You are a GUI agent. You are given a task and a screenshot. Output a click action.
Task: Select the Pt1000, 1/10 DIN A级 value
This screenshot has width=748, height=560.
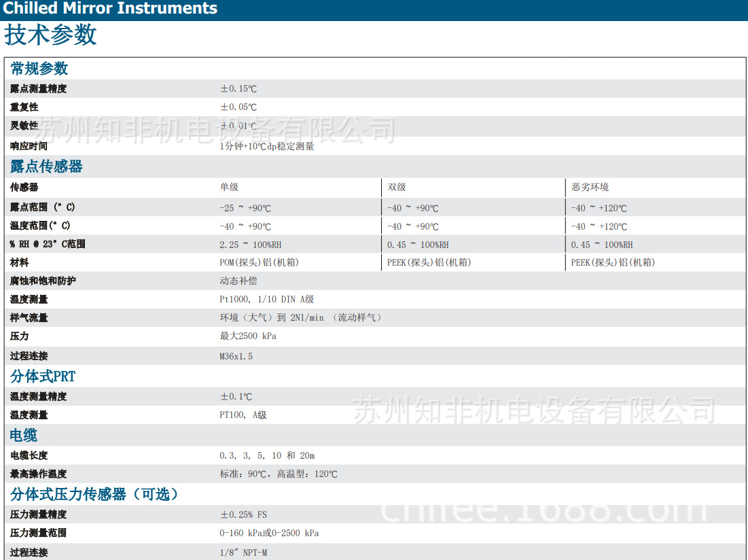click(267, 300)
